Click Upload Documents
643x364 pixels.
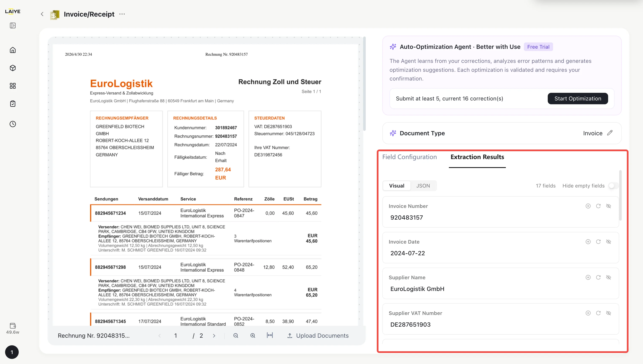click(318, 336)
